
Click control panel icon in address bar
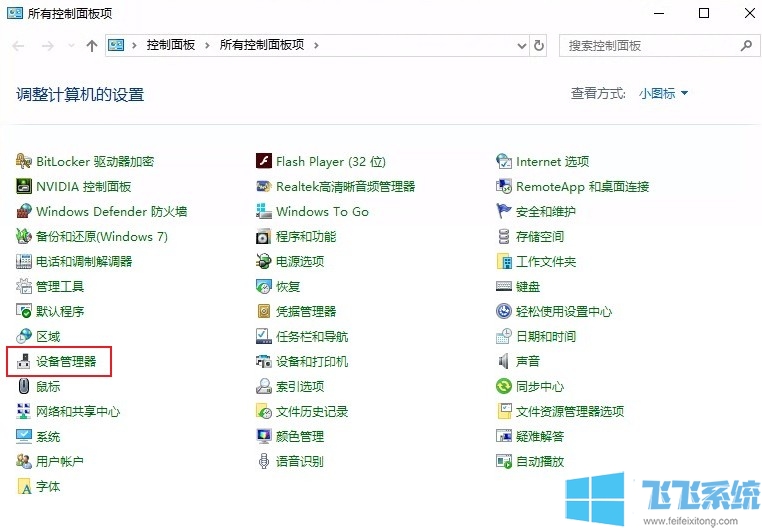[116, 45]
